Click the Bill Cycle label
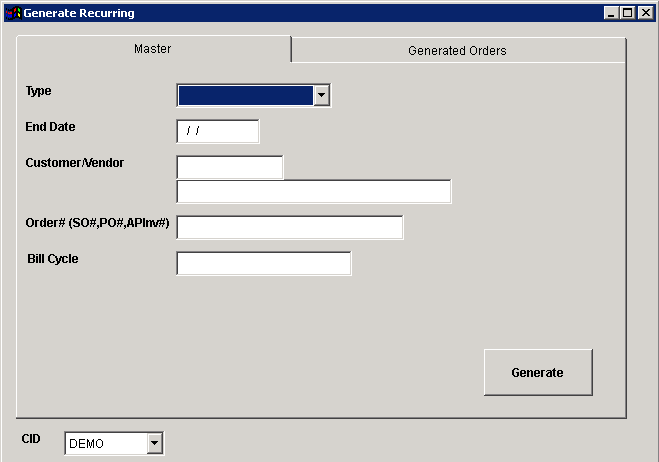659x462 pixels. click(x=53, y=259)
